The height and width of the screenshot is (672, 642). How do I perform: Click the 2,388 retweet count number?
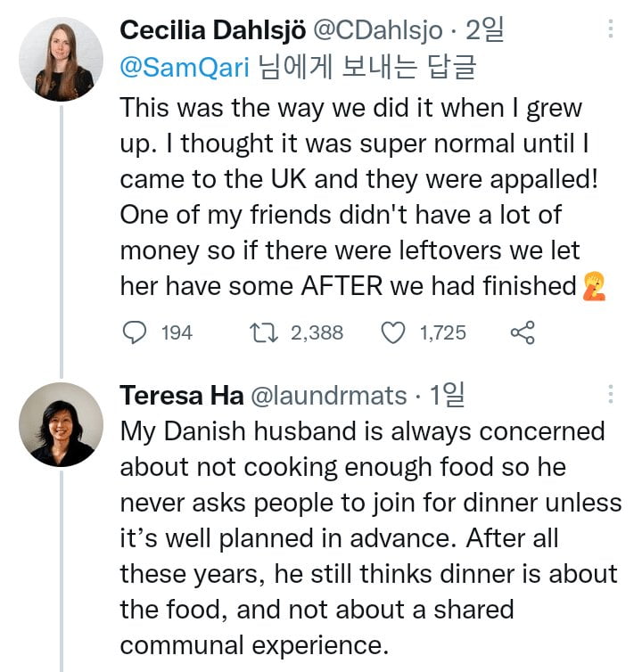click(x=317, y=332)
